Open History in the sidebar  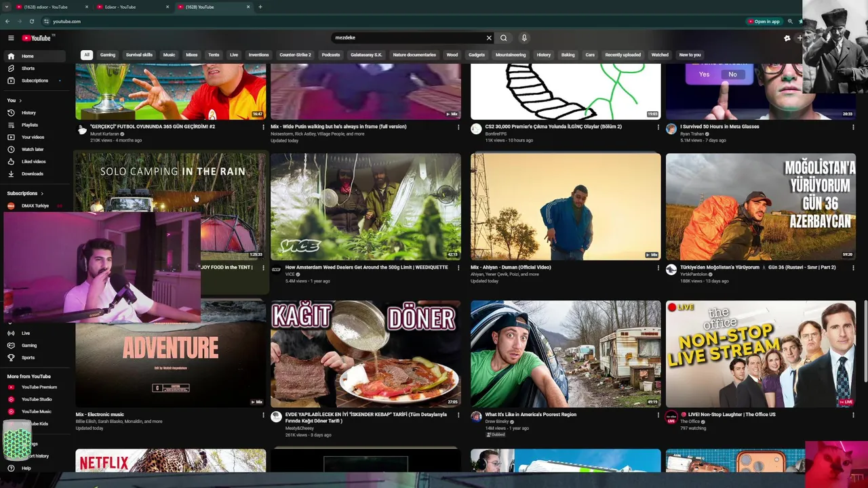coord(36,113)
